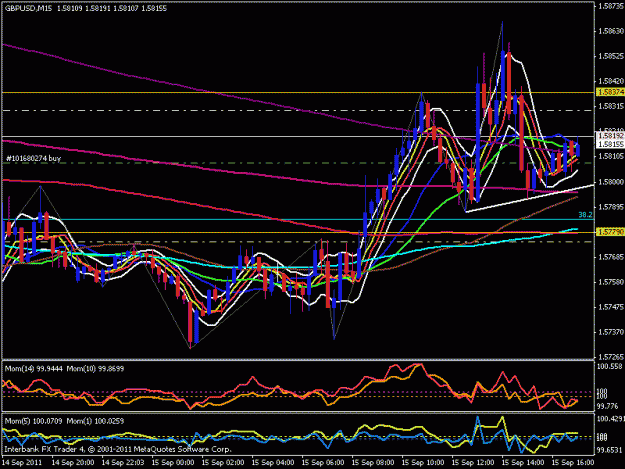Click the 1.58525 price axis value
The image size is (625, 469).
click(611, 56)
